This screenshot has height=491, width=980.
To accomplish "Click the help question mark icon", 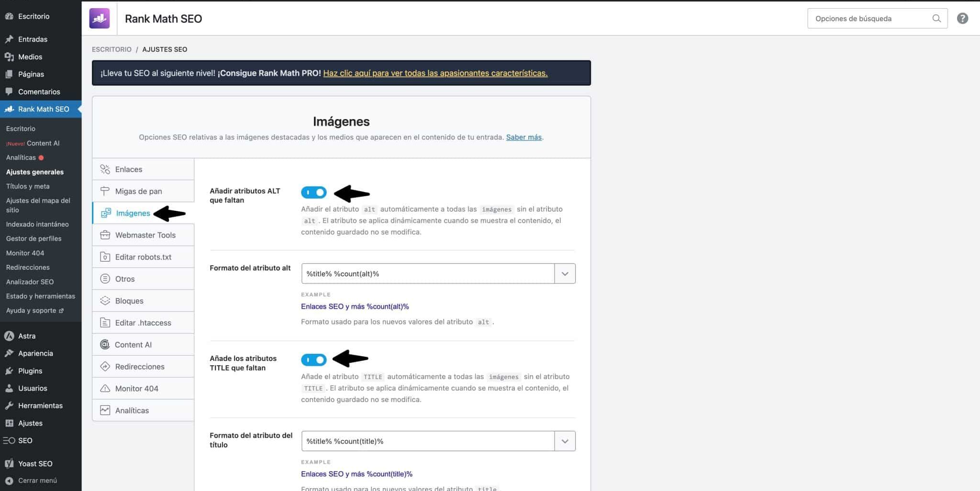I will pyautogui.click(x=962, y=19).
